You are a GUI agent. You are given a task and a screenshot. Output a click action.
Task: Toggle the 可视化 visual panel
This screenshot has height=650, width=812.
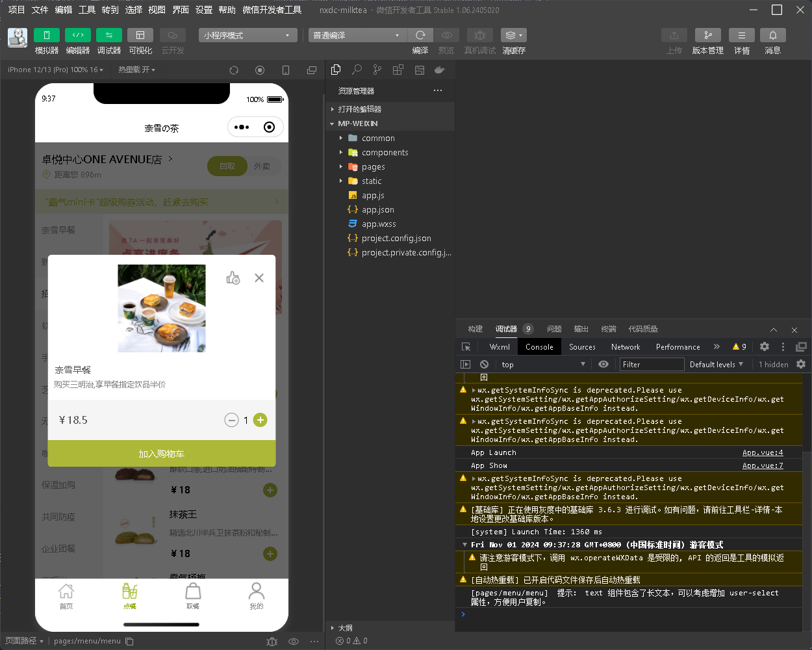(140, 35)
